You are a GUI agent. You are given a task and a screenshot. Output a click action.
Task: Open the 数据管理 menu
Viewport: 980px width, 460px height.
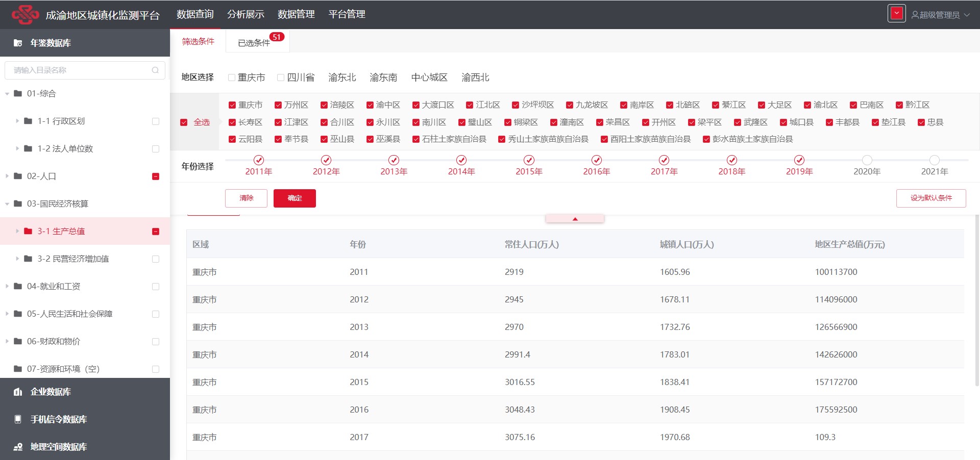[296, 14]
